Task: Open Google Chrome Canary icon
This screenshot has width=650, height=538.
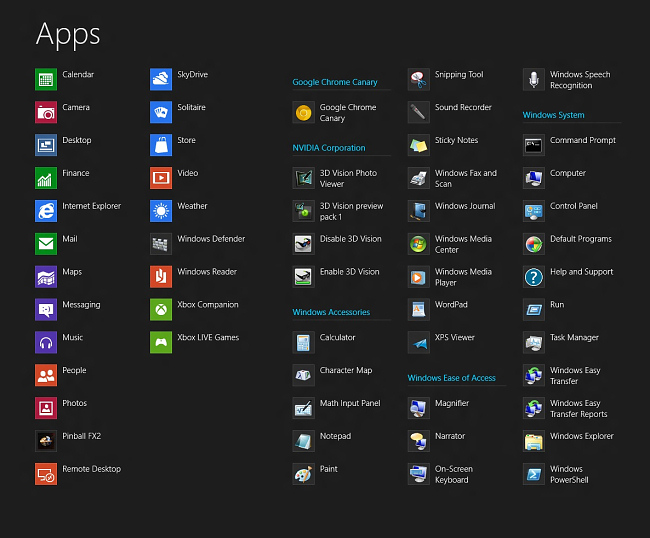Action: coord(303,112)
